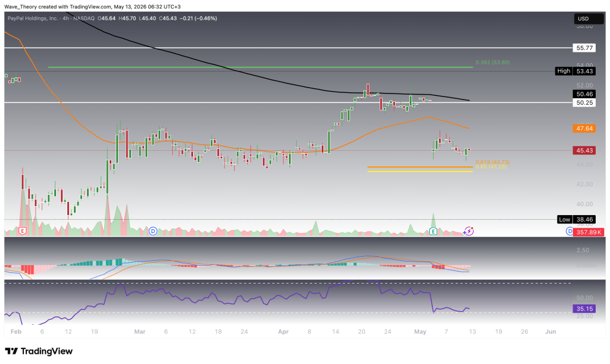610x364 pixels.
Task: Select the 0.65 (43.28) Fibonacci label
Action: tap(491, 166)
